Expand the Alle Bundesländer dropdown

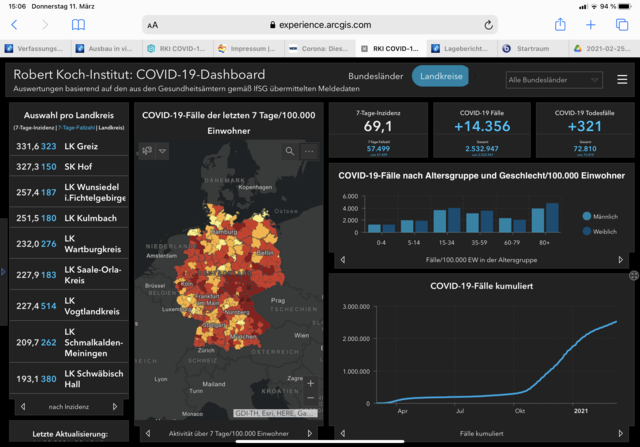coord(552,78)
